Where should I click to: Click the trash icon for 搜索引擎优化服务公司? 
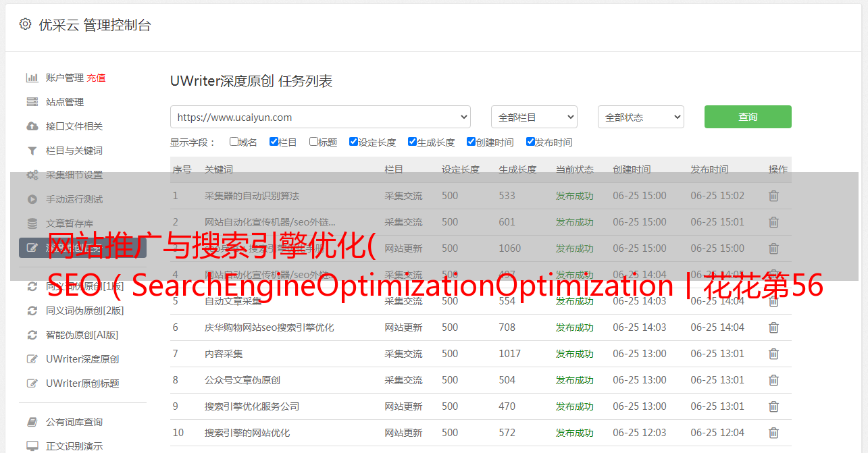pos(774,406)
